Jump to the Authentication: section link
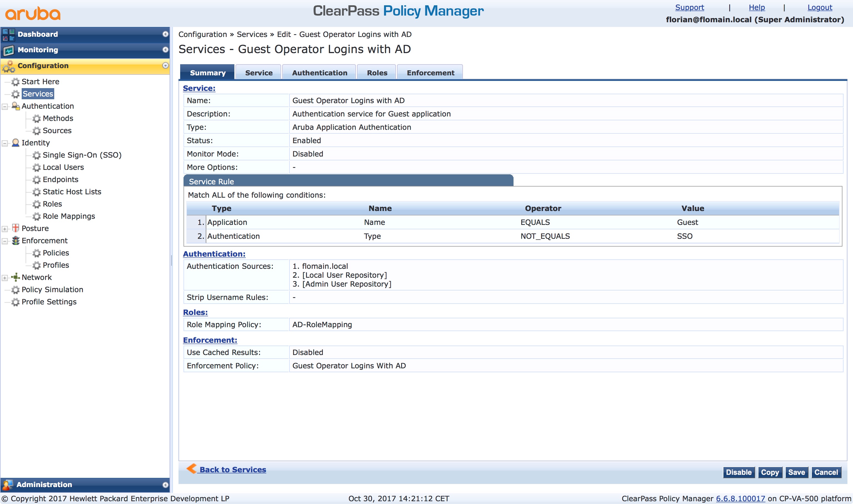The image size is (853, 504). pyautogui.click(x=214, y=254)
